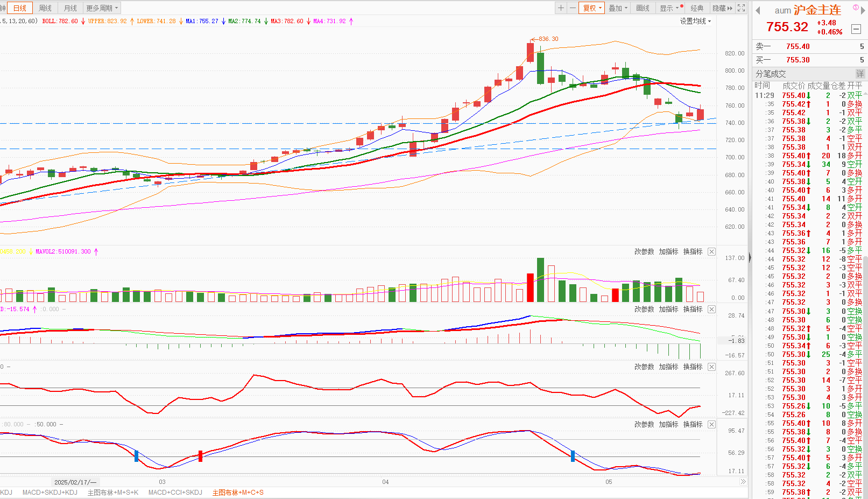Screen dimensions: 868x499
Task: Click the pink circle icon near 沪金主连
Action: (x=856, y=8)
